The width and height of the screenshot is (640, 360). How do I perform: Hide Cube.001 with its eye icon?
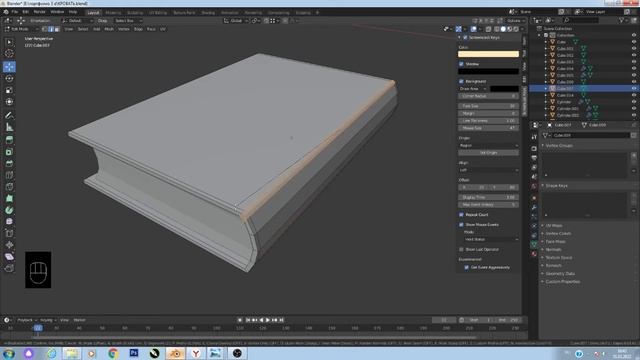click(x=634, y=48)
